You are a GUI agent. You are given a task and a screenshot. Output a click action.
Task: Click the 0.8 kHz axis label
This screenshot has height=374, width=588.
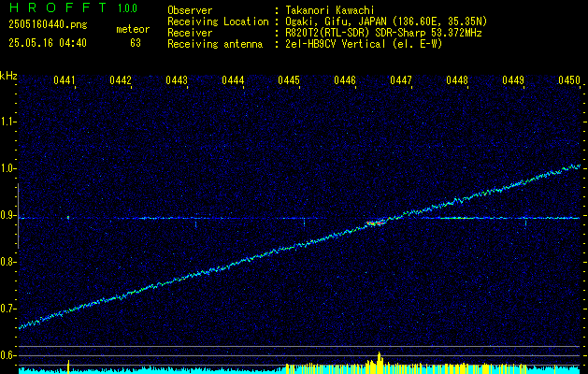coord(7,262)
